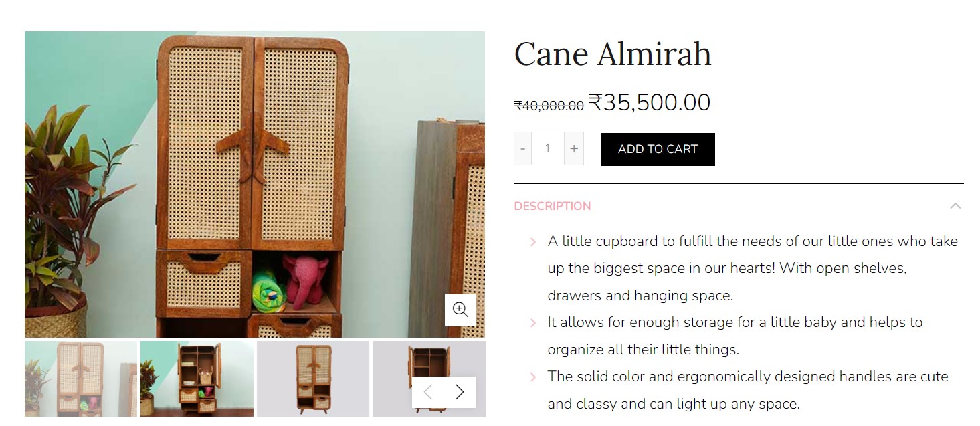Click the pink bullet arrow before "A little cupboard"
980x426 pixels.
pyautogui.click(x=533, y=242)
